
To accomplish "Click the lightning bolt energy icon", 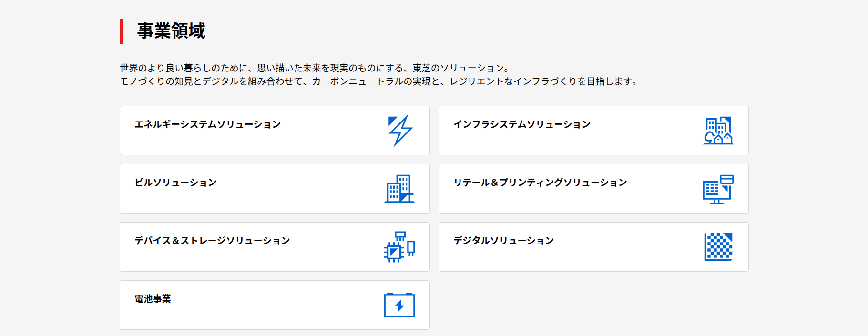I will (400, 130).
